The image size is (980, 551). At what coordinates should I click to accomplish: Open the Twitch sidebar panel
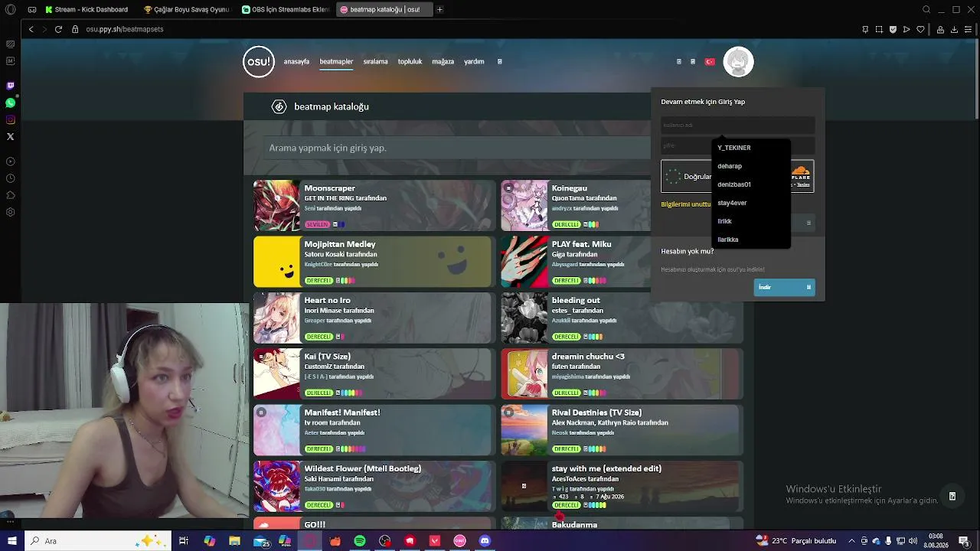pos(10,86)
